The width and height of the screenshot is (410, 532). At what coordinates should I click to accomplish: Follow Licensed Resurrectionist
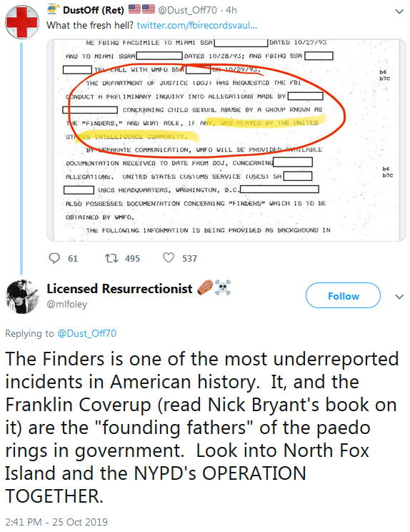pyautogui.click(x=343, y=295)
